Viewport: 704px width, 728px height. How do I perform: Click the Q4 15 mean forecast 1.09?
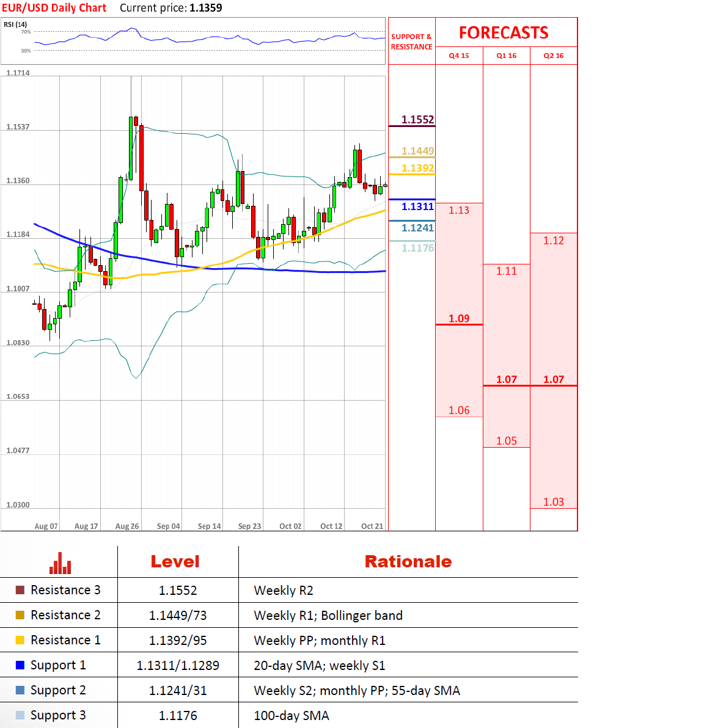click(459, 319)
